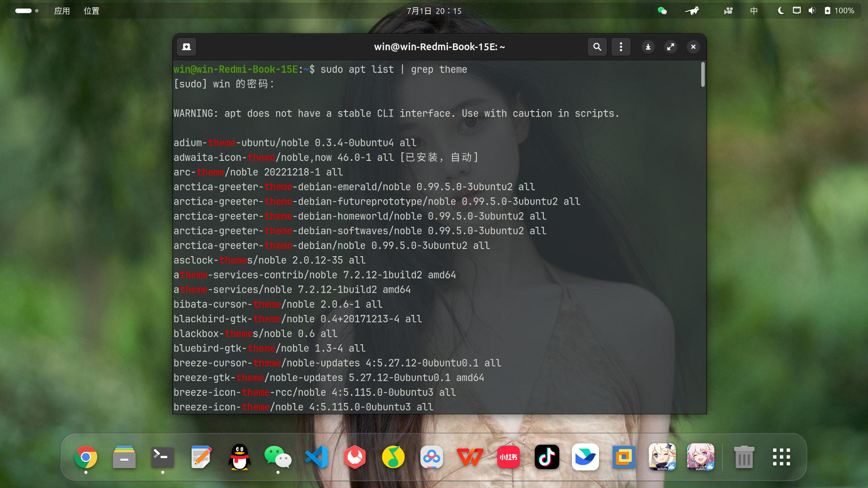This screenshot has height=488, width=868.
Task: Click asclock-themes package line
Action: pos(269,260)
